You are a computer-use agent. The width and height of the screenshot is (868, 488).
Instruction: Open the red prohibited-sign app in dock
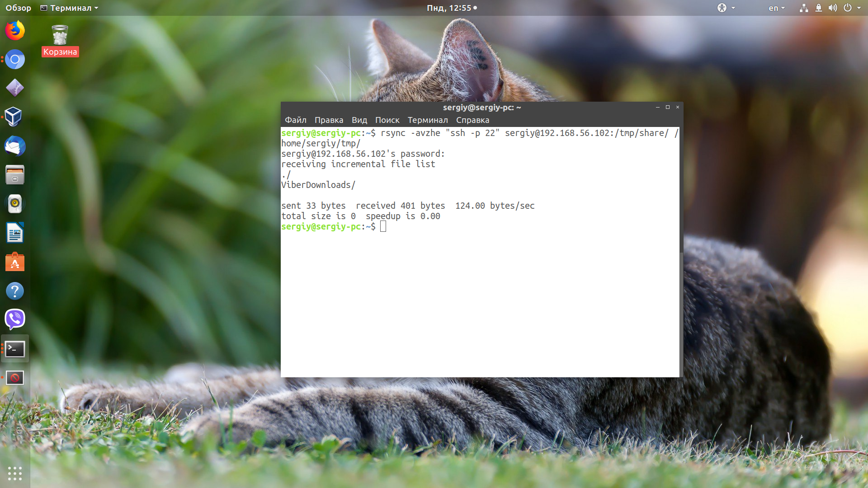pos(15,377)
